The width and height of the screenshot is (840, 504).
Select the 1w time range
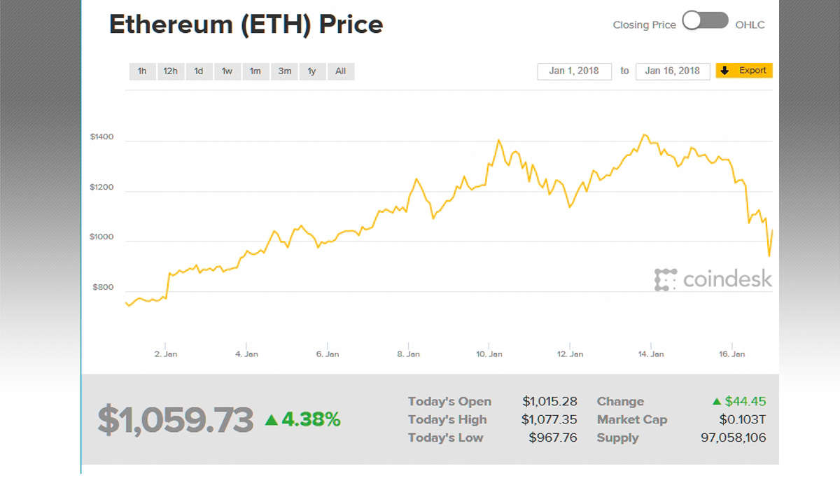227,71
